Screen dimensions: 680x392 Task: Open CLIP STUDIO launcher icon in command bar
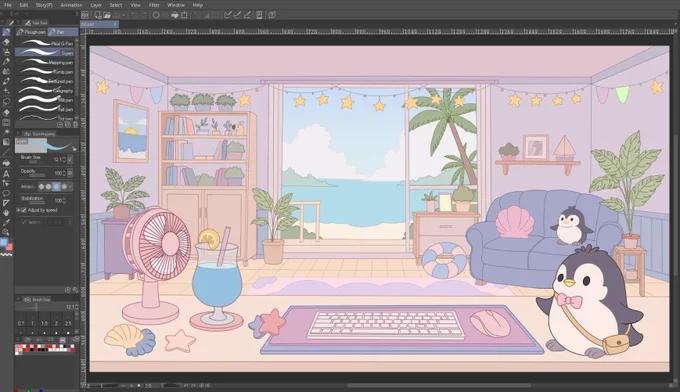[85, 15]
